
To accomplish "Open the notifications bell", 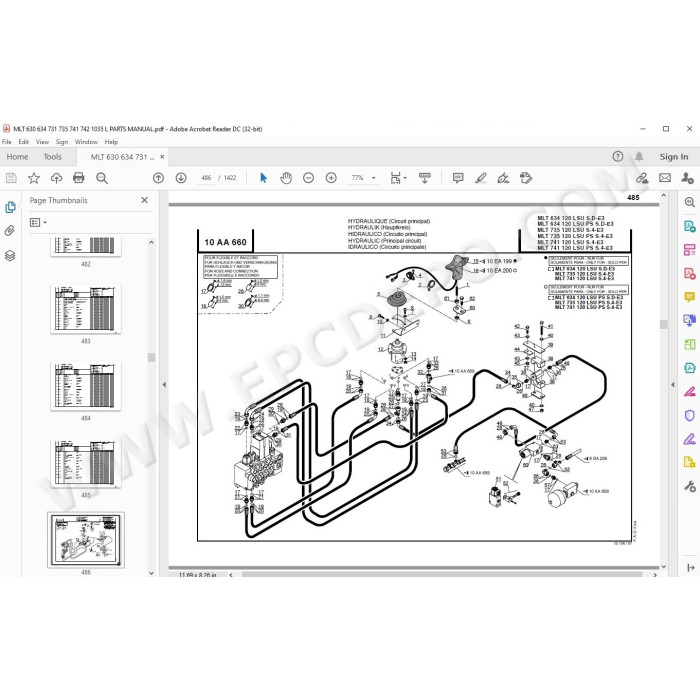I will point(639,156).
